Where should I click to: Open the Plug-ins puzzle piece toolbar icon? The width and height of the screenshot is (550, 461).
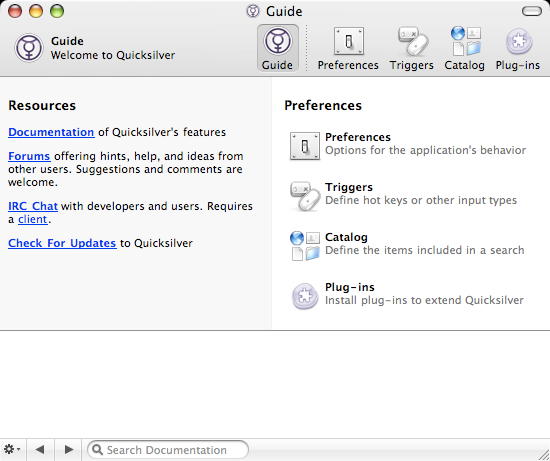(519, 41)
